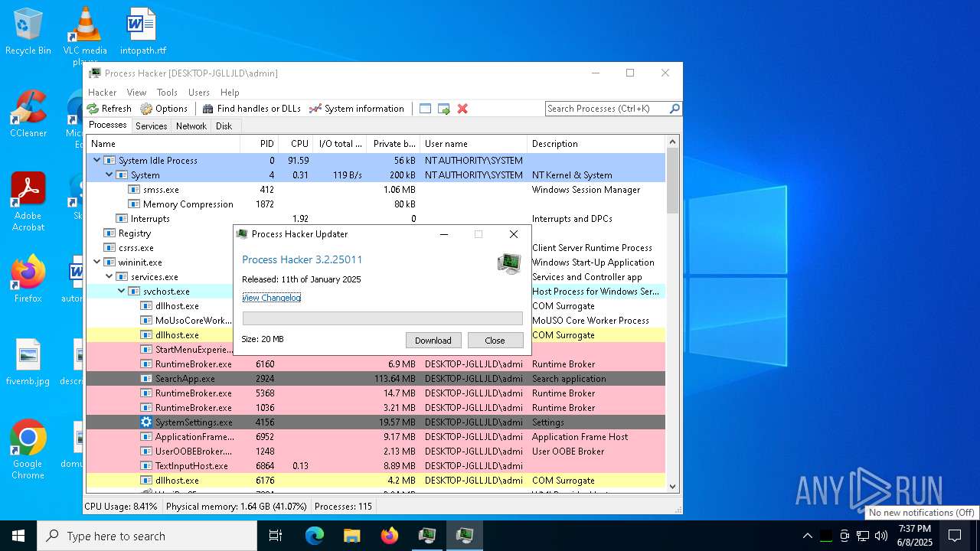Switch to the Network tab
This screenshot has height=551, width=980.
191,126
